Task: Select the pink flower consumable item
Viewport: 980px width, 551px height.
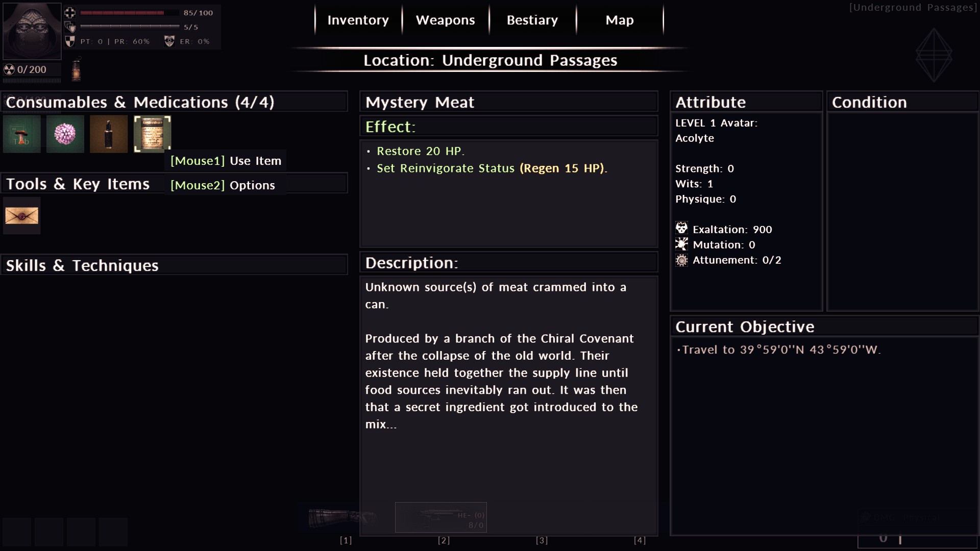Action: click(x=65, y=134)
